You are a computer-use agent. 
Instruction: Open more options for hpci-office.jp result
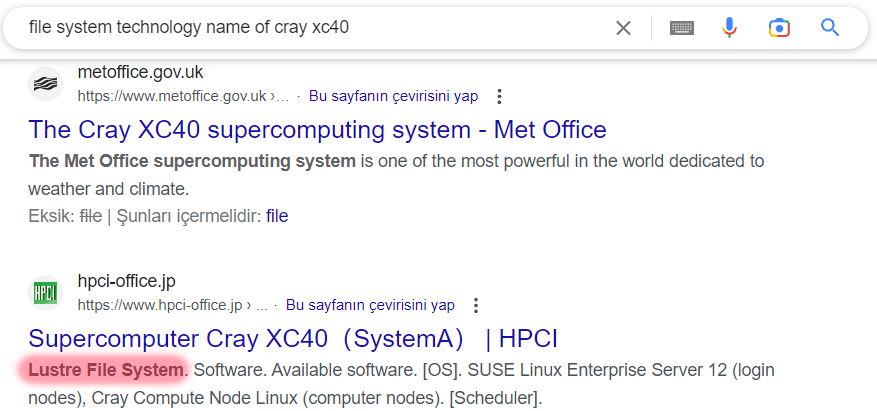pos(476,305)
